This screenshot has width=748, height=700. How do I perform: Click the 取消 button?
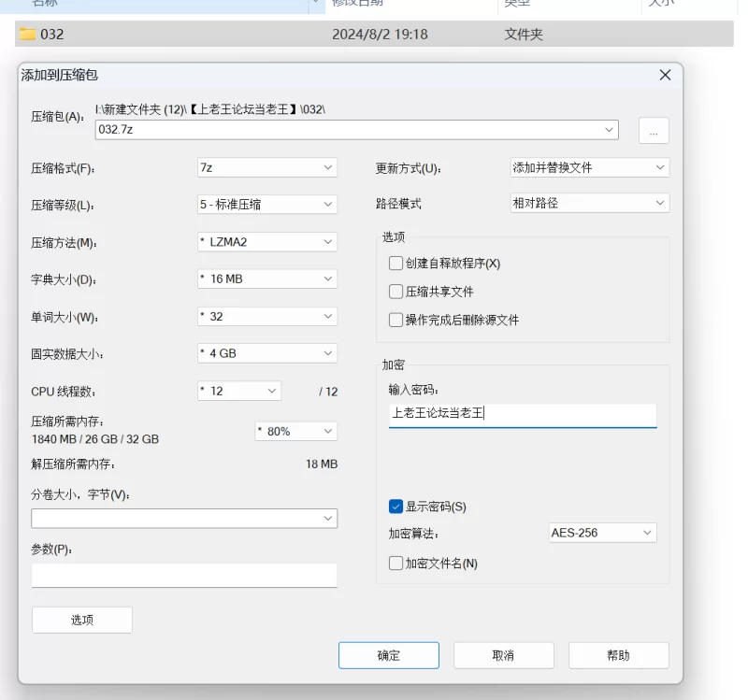pyautogui.click(x=504, y=655)
